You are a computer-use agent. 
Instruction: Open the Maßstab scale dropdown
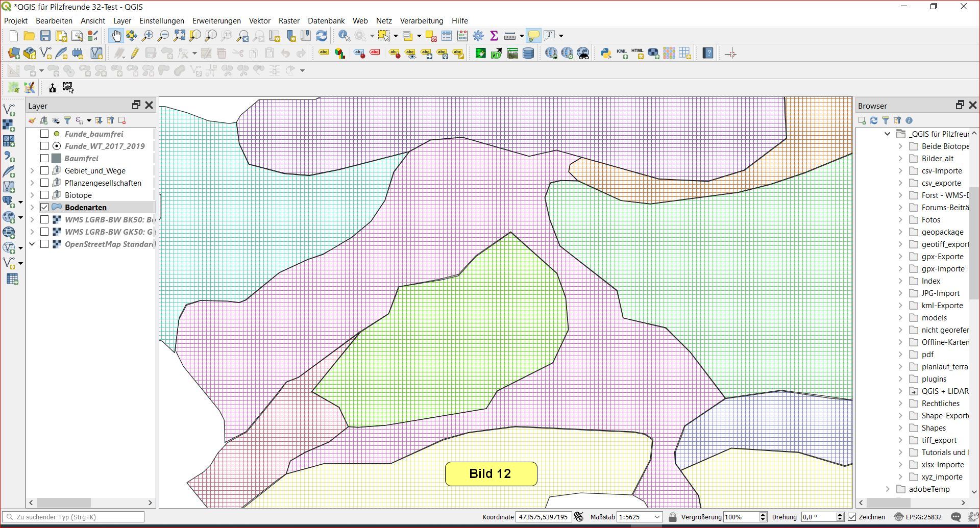657,517
